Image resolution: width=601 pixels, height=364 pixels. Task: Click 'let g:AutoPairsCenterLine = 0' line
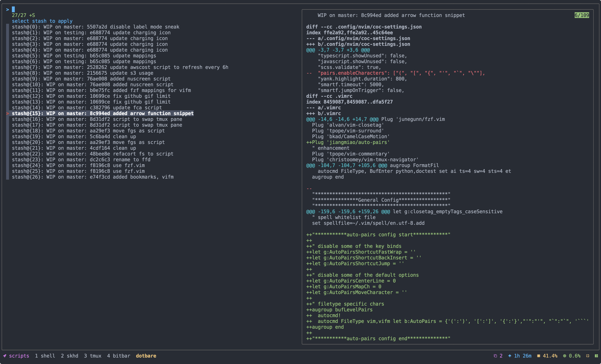[351, 281]
